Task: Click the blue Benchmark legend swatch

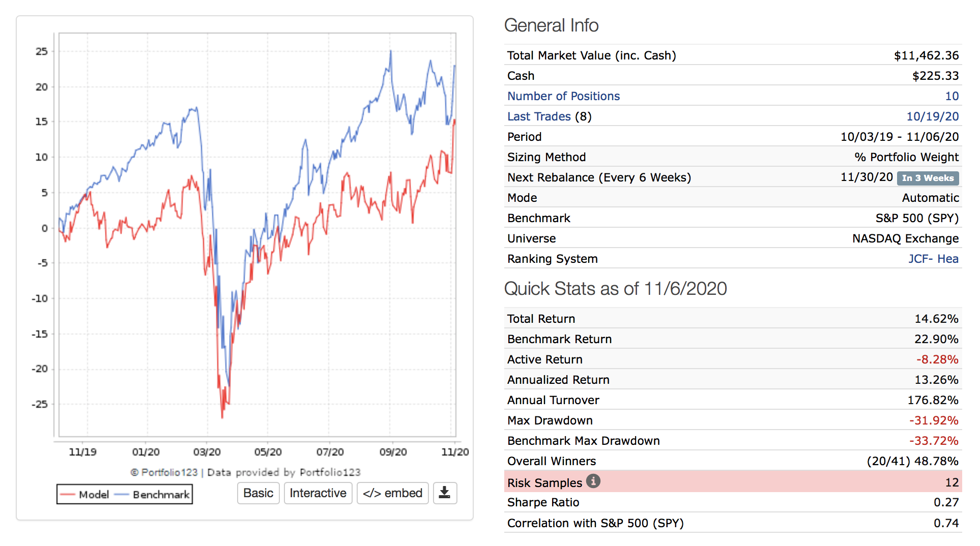Action: [x=122, y=495]
